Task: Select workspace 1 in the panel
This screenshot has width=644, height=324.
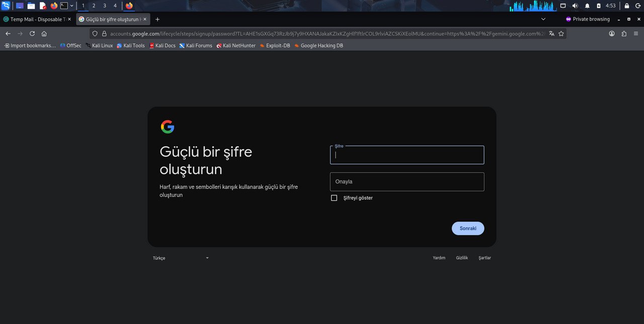Action: (x=84, y=6)
